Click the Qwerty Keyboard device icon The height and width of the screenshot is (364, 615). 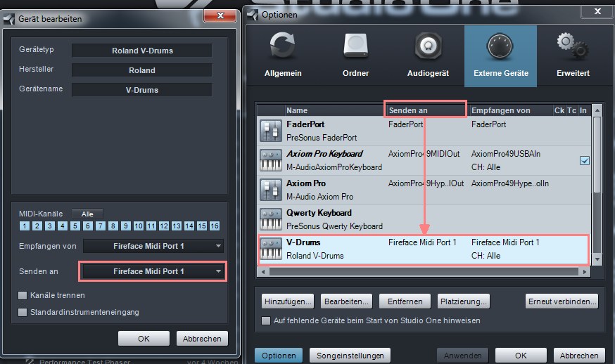click(x=271, y=219)
